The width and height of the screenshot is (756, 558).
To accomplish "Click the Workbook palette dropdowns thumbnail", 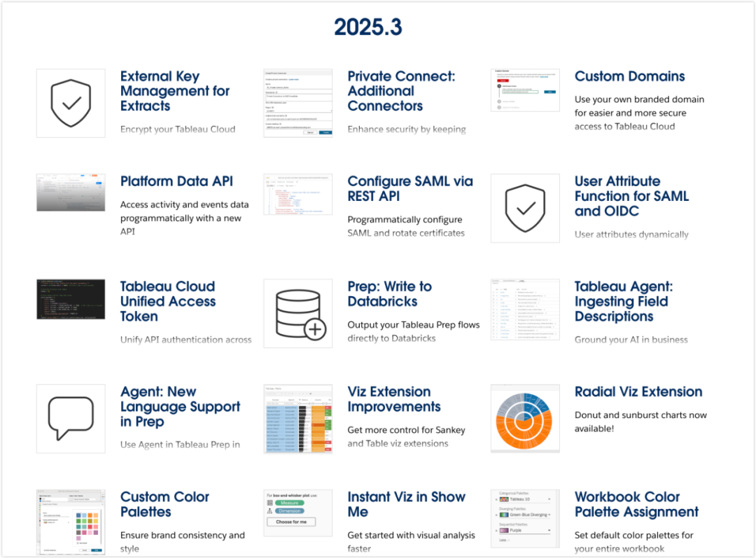I will pyautogui.click(x=525, y=519).
